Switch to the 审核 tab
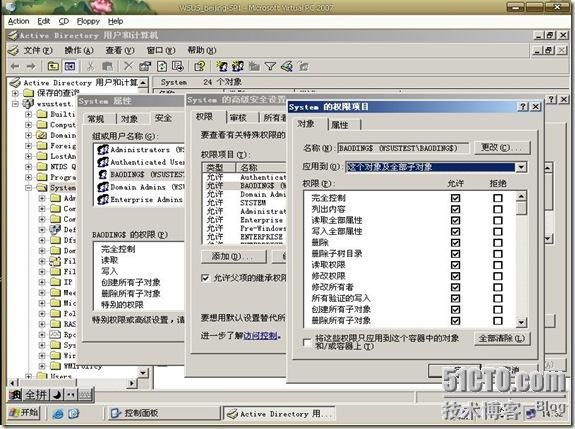 coord(238,118)
